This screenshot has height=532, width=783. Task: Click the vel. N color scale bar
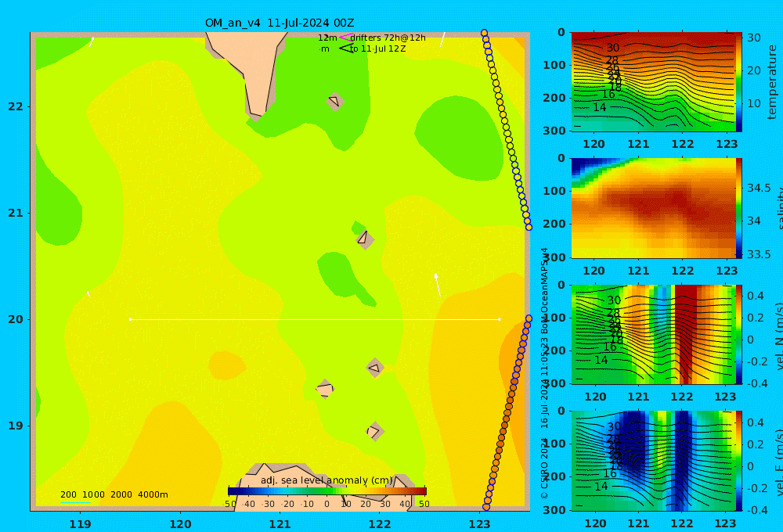[739, 334]
